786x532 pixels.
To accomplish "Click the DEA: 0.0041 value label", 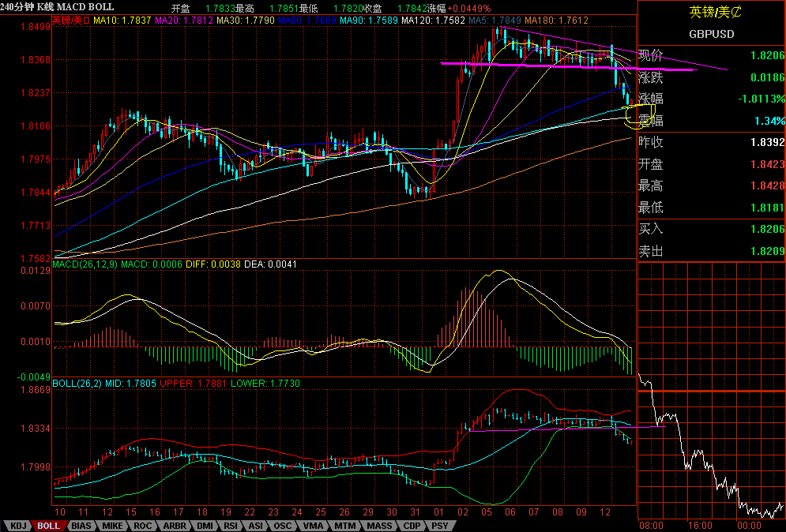I will point(270,264).
